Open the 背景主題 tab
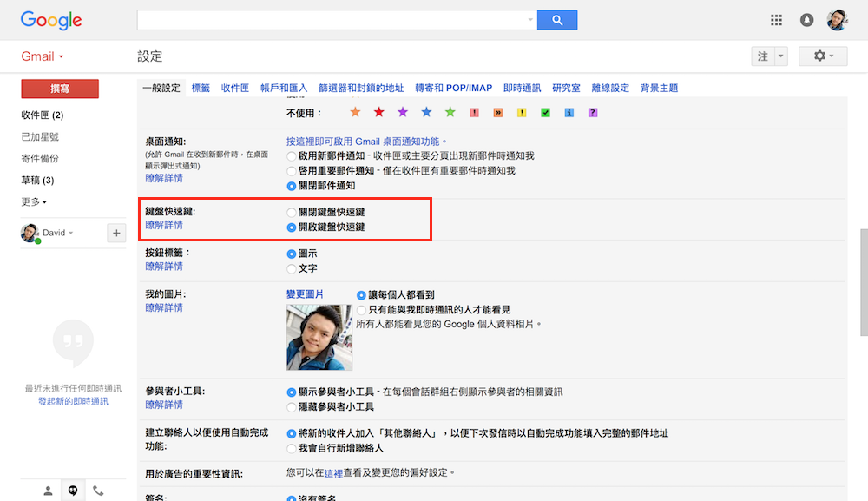 659,88
